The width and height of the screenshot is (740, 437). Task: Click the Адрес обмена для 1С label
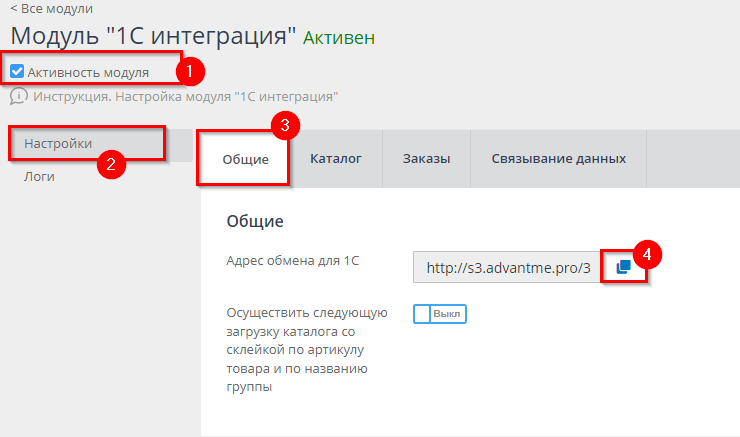(292, 261)
